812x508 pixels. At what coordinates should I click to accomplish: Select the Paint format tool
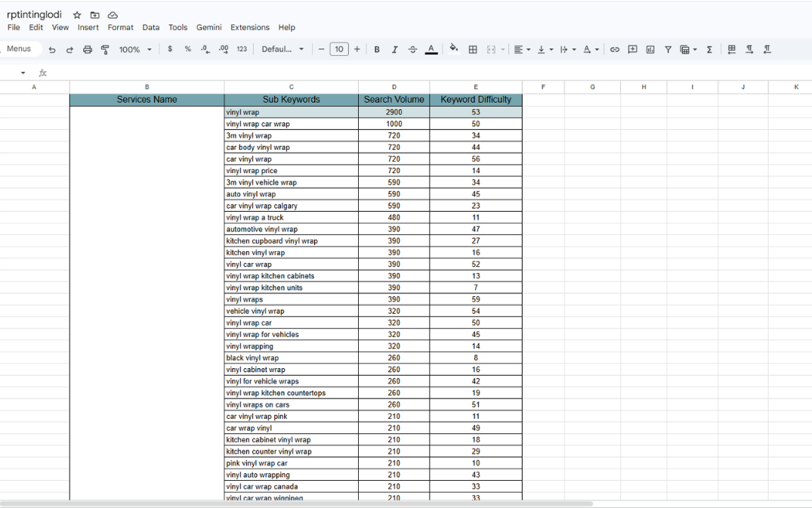[105, 50]
